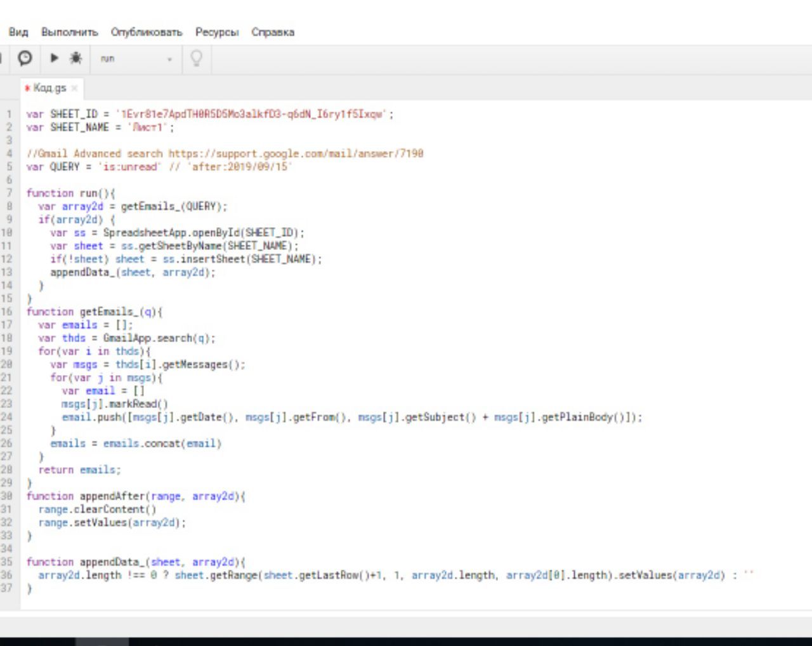Click the 'Лист1' string on line 2
The width and height of the screenshot is (812, 646).
pos(148,128)
